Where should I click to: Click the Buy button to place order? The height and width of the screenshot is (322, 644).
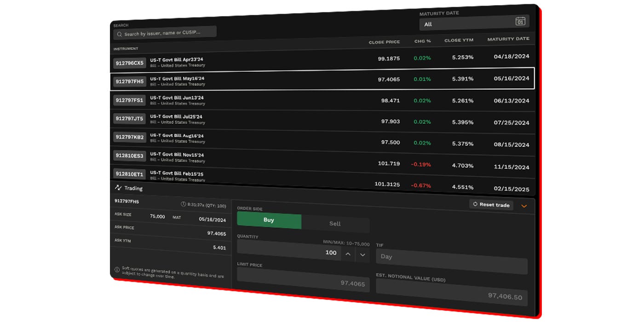pos(269,220)
